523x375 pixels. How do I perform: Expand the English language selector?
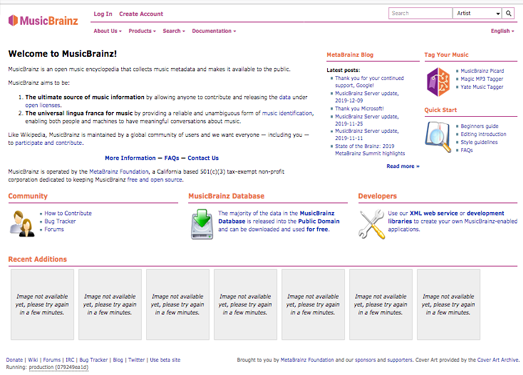pyautogui.click(x=502, y=31)
